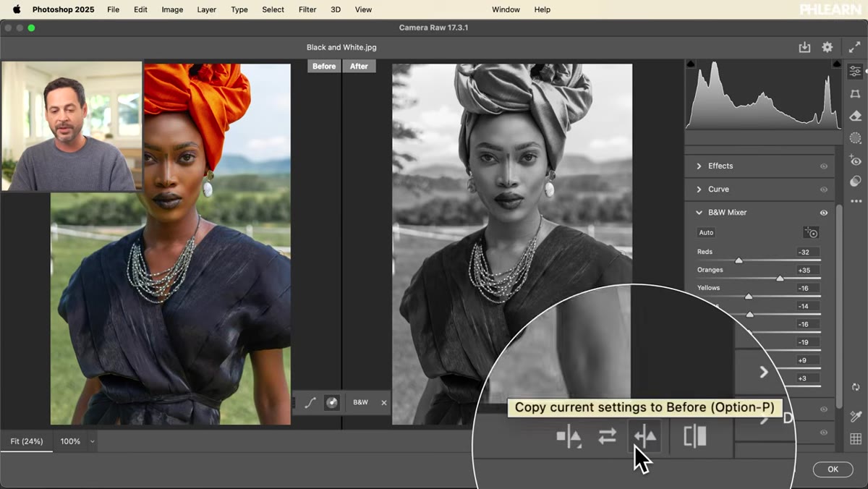Open the Window menu

pyautogui.click(x=506, y=9)
